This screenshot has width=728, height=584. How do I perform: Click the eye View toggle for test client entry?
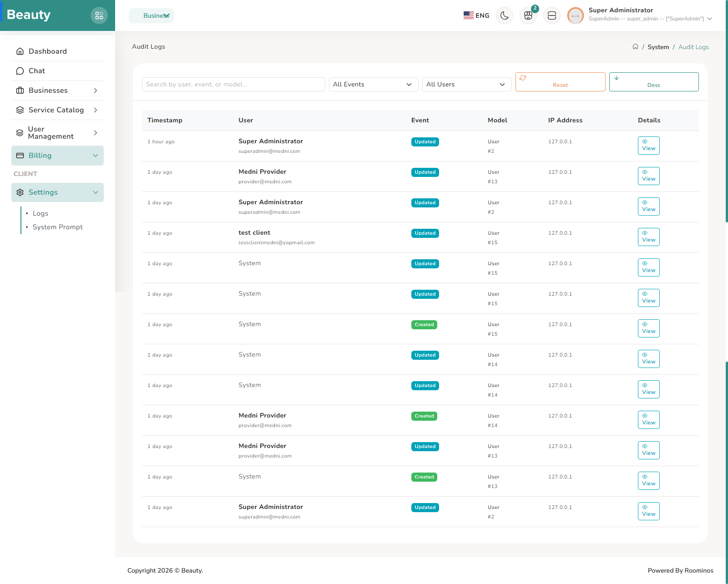(x=648, y=237)
